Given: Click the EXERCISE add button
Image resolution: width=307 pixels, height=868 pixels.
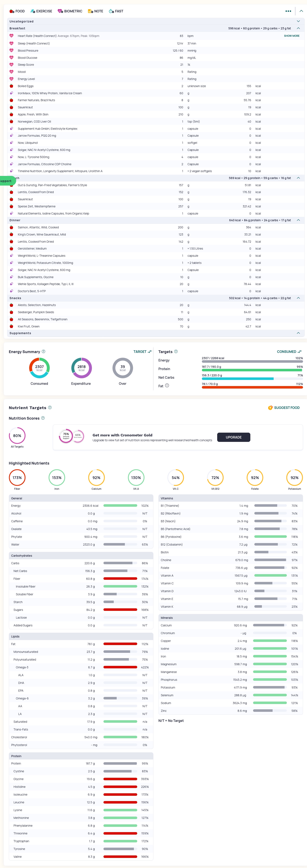Looking at the screenshot, I should click(41, 11).
